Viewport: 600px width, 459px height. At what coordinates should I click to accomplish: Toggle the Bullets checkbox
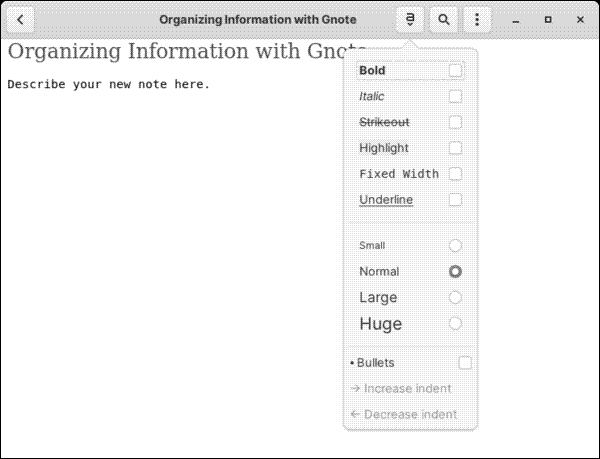click(465, 363)
